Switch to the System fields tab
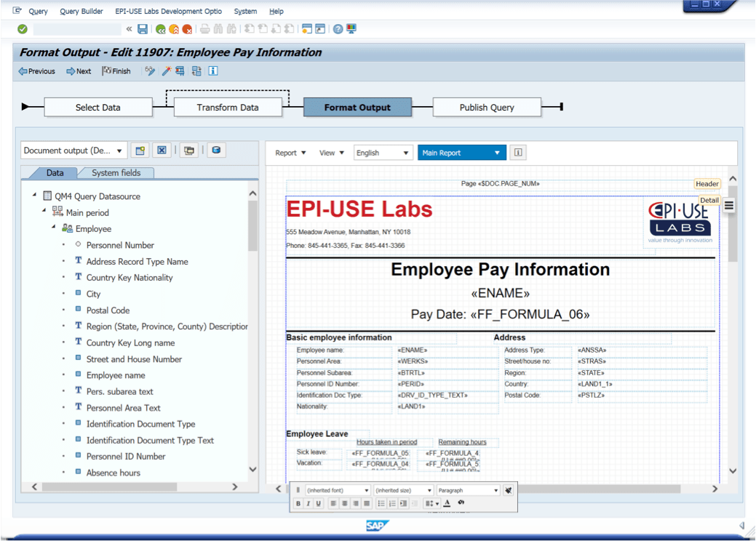The image size is (756, 541). pyautogui.click(x=116, y=173)
